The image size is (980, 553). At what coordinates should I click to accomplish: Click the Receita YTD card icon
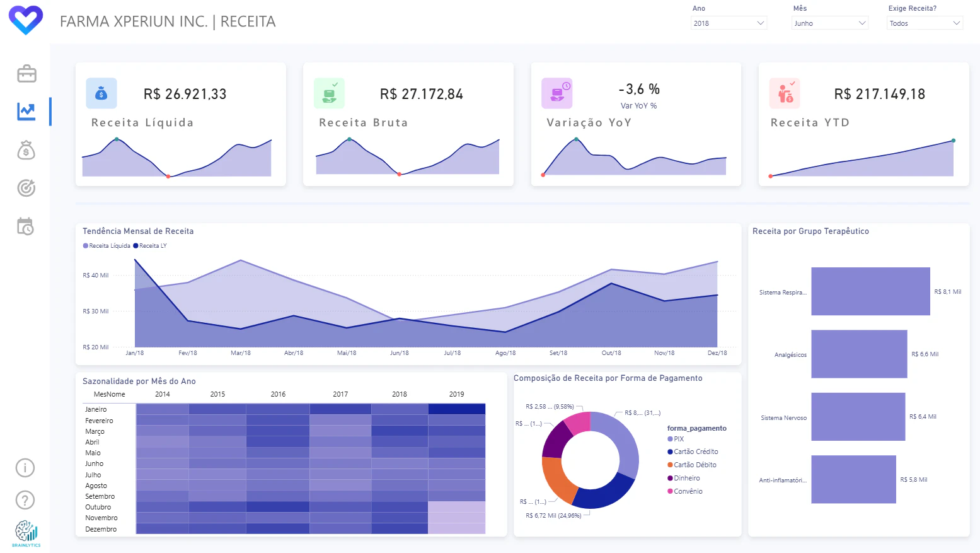785,93
